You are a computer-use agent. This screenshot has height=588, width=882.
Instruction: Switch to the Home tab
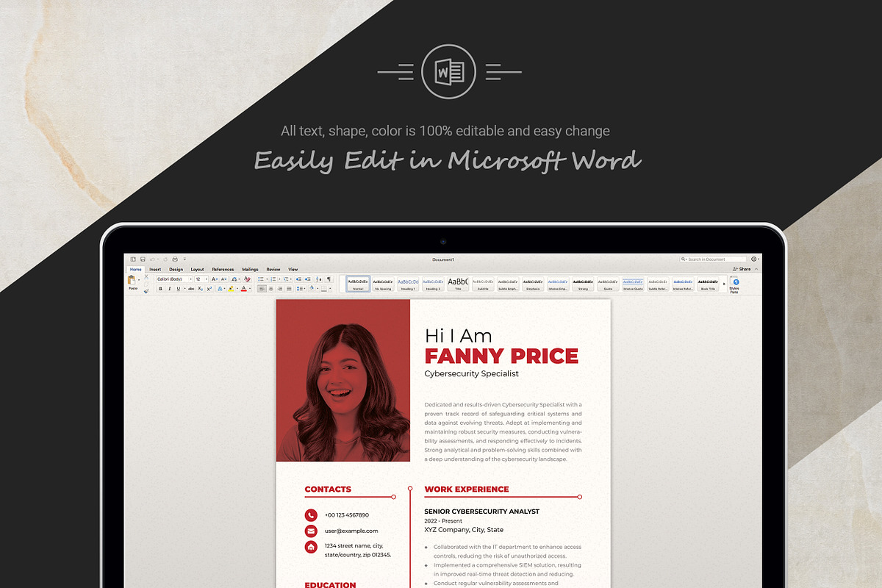click(135, 270)
